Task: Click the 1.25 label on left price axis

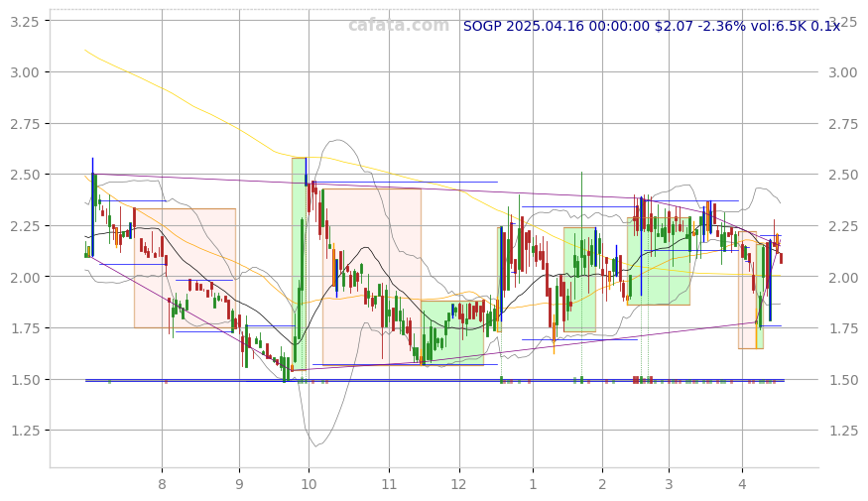Action: 25,431
